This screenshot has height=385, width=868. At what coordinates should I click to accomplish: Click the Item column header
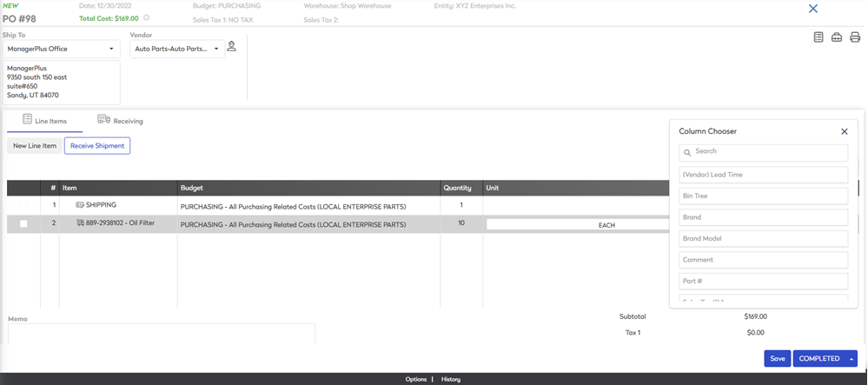coord(118,188)
